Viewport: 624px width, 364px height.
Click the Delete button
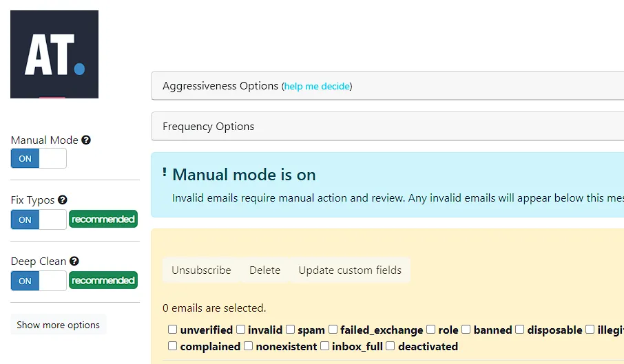pyautogui.click(x=264, y=270)
